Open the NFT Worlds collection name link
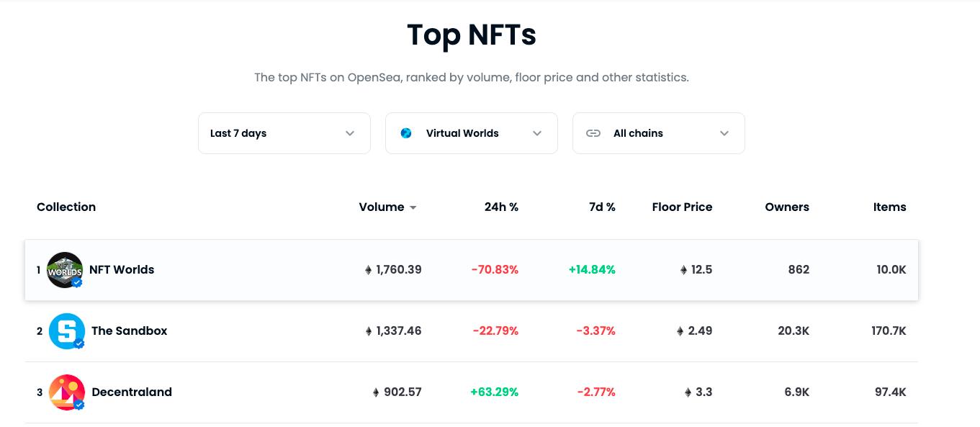The image size is (980, 427). [122, 270]
